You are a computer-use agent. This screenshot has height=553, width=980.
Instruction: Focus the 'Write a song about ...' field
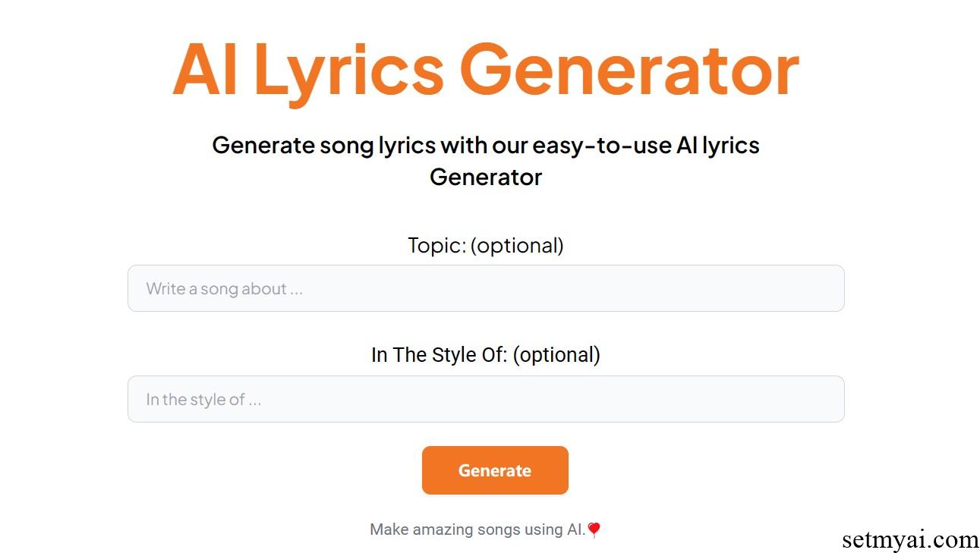486,288
